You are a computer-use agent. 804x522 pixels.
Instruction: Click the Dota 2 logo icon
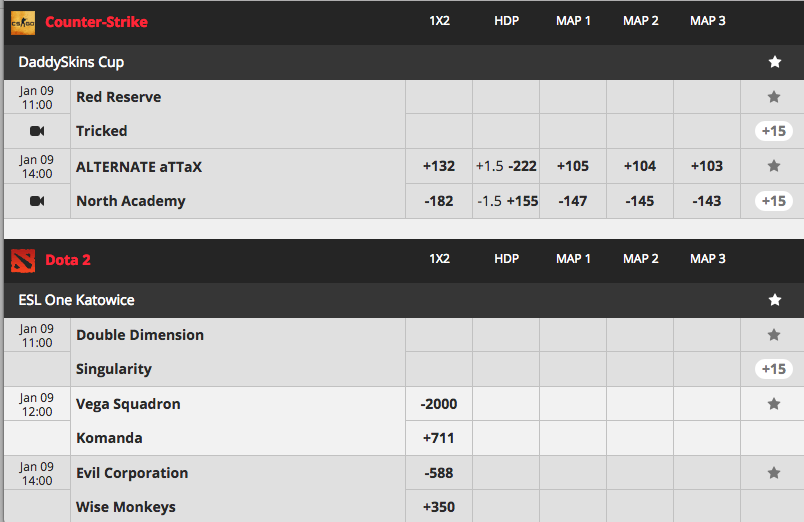tap(23, 260)
